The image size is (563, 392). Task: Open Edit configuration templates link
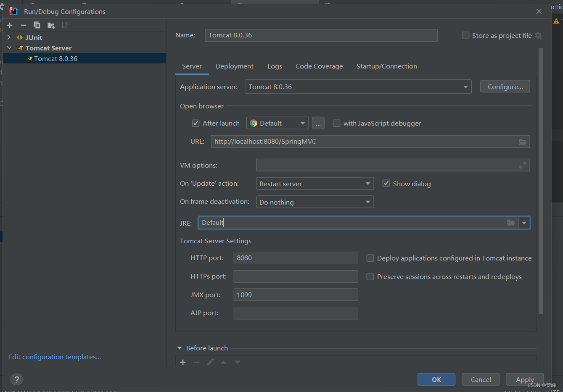(55, 357)
